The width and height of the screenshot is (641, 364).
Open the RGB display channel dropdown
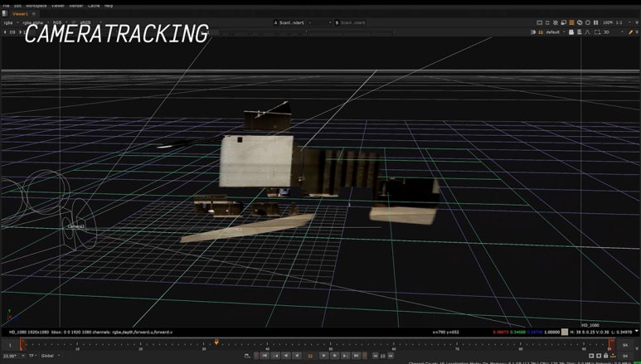60,22
